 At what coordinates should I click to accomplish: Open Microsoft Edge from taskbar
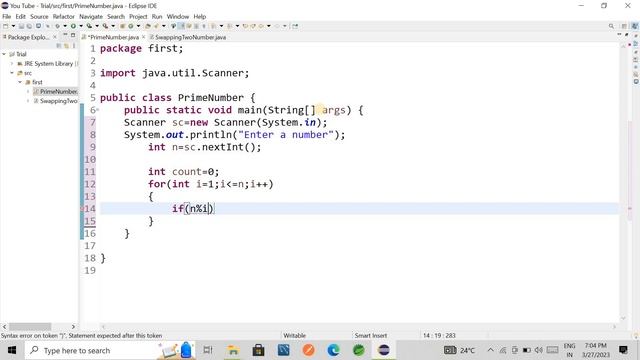[333, 350]
